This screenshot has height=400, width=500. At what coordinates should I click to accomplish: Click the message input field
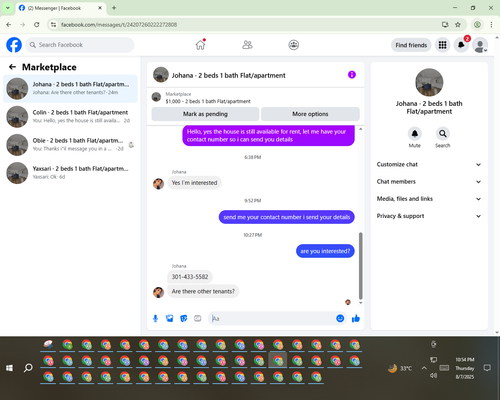pos(273,319)
